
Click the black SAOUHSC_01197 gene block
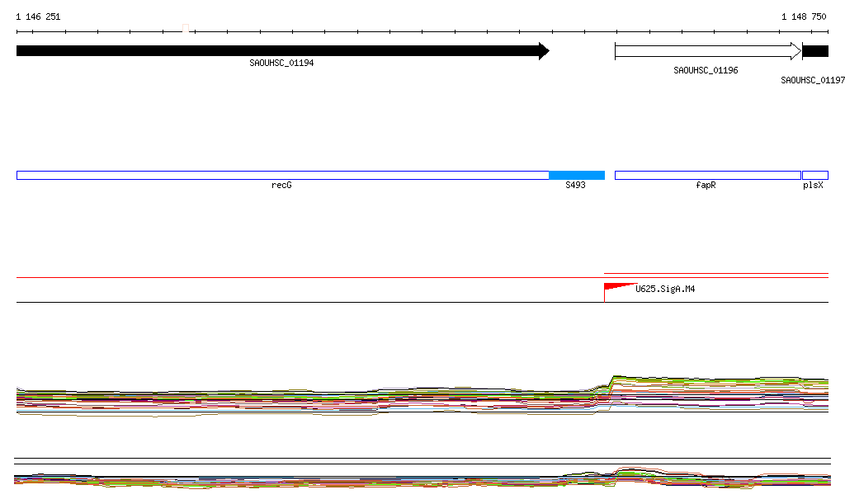coord(815,51)
